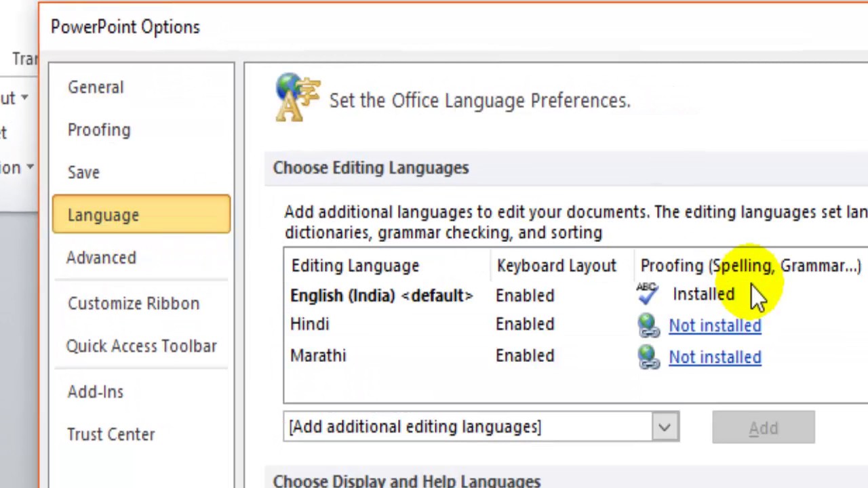
Task: Click the Installed proofing status for English
Action: (x=703, y=294)
